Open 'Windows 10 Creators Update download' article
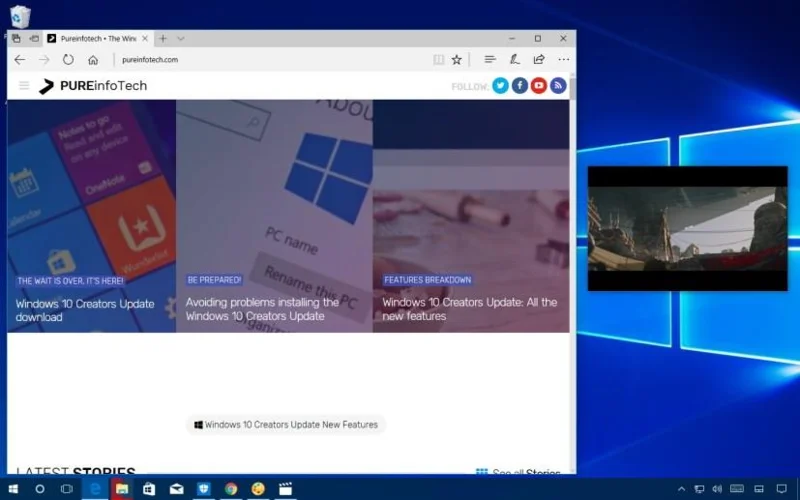This screenshot has width=800, height=500. click(85, 310)
